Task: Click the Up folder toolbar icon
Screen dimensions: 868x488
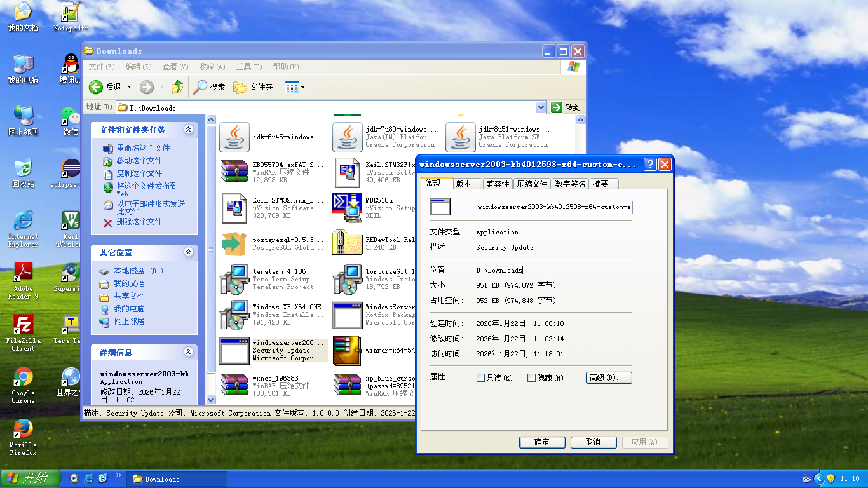Action: tap(177, 87)
